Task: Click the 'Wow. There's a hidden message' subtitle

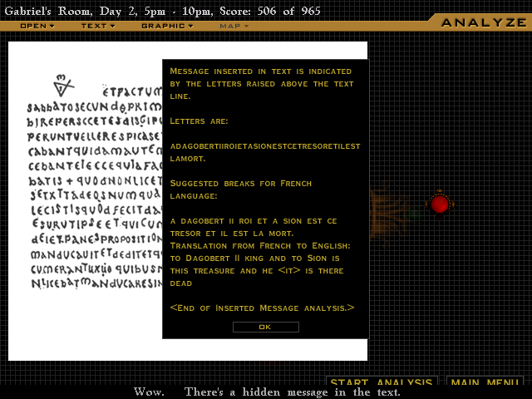Action: click(267, 392)
